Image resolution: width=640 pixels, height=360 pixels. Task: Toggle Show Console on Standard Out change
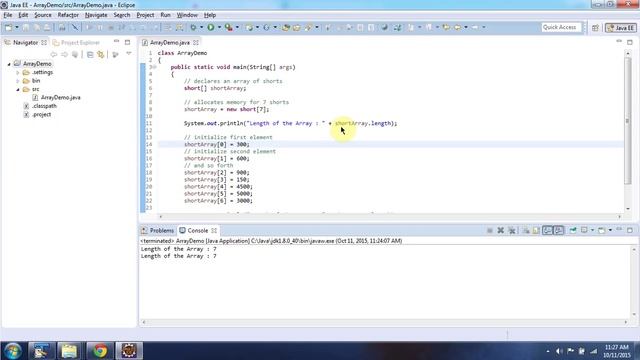(547, 231)
